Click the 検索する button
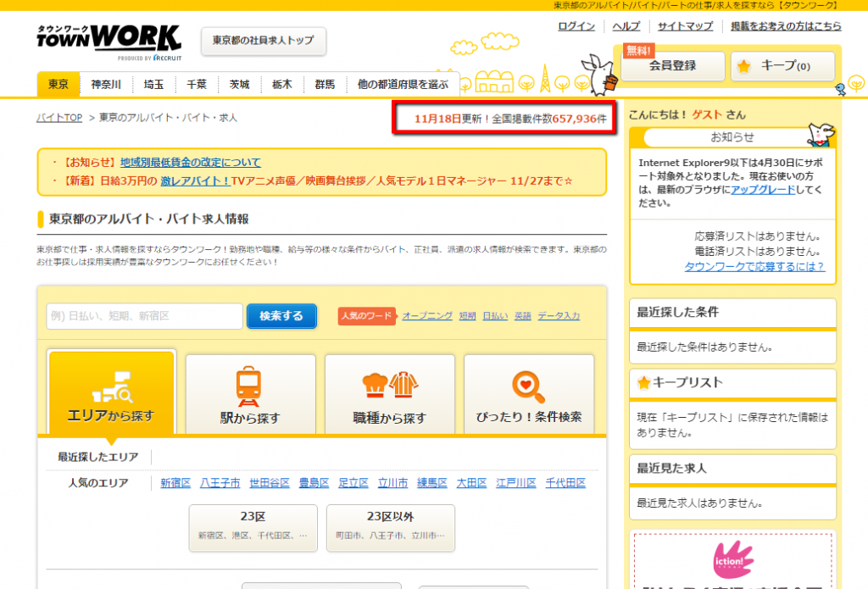Screen dimensions: 868x589 coord(281,316)
